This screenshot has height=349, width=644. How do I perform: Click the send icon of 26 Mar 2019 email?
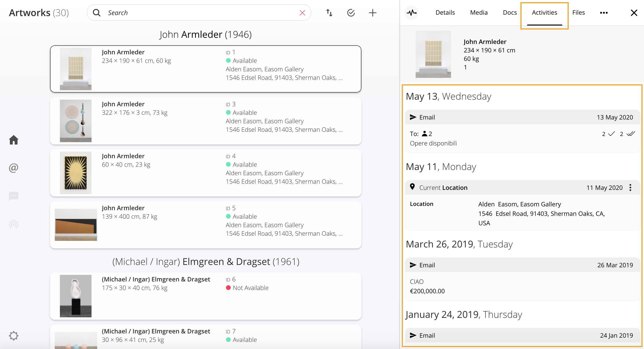tap(413, 265)
